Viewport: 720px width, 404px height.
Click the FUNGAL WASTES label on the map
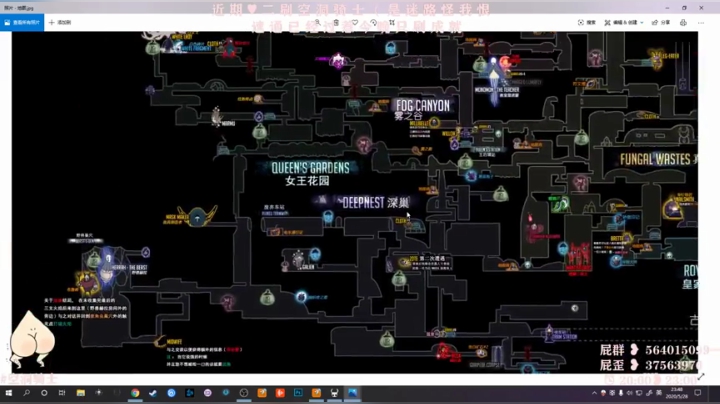tap(655, 159)
